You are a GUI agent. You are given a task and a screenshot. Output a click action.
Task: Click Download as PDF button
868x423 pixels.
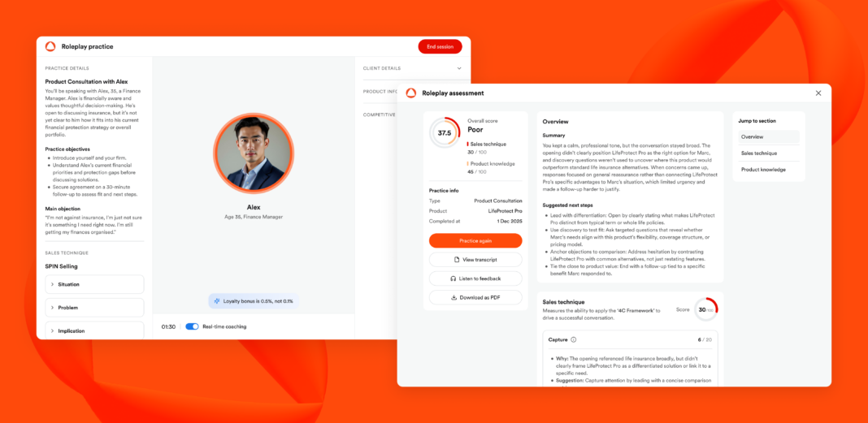pos(475,297)
